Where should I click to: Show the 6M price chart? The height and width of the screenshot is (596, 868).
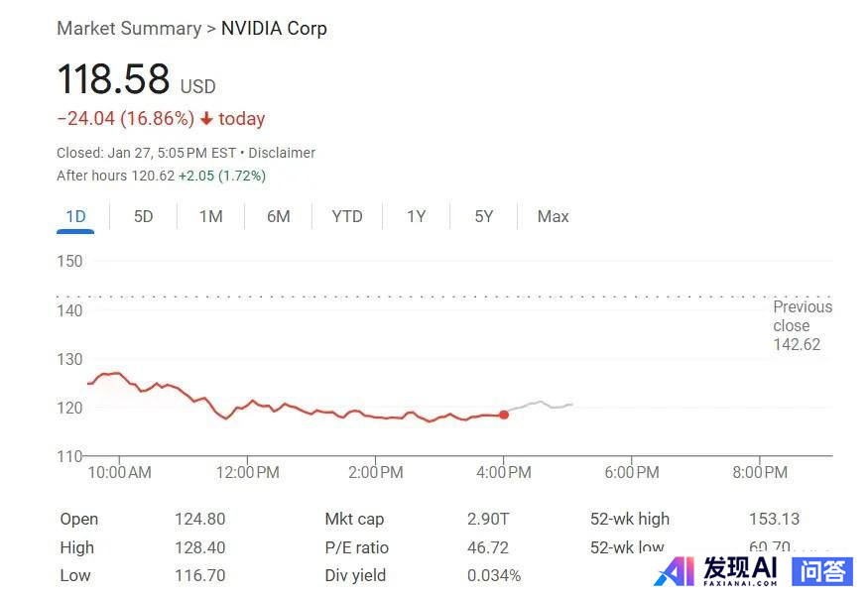279,216
